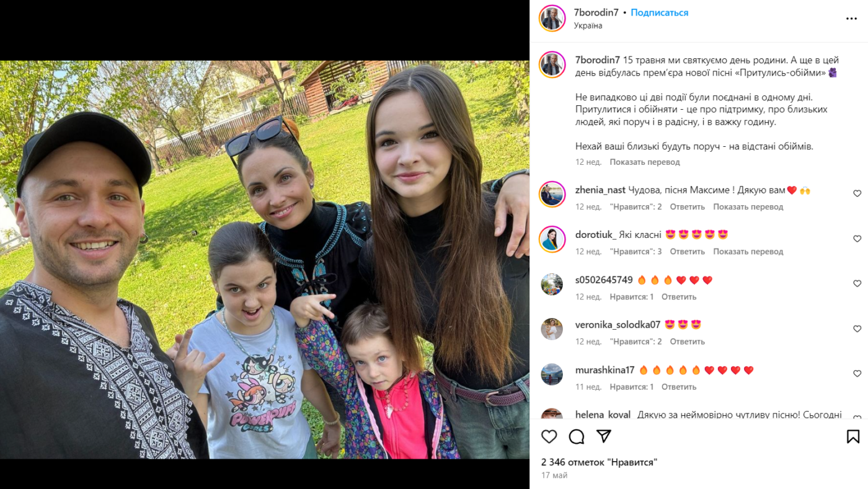Open the comment bubble icon
868x489 pixels.
tap(577, 436)
